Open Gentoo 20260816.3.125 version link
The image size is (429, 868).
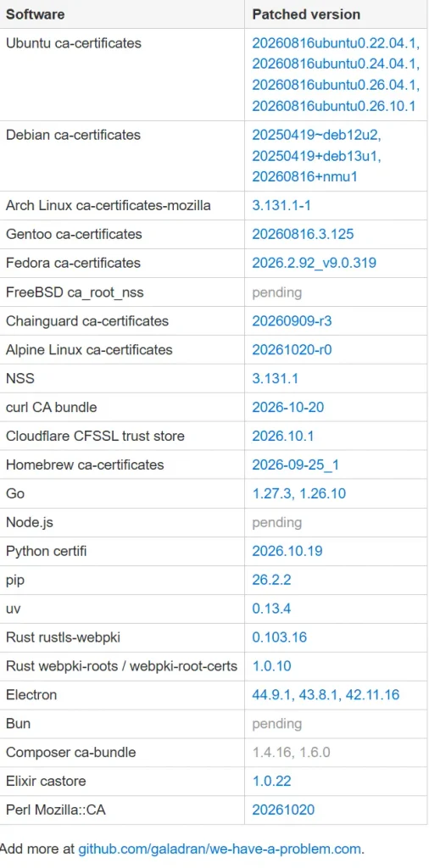coord(303,235)
